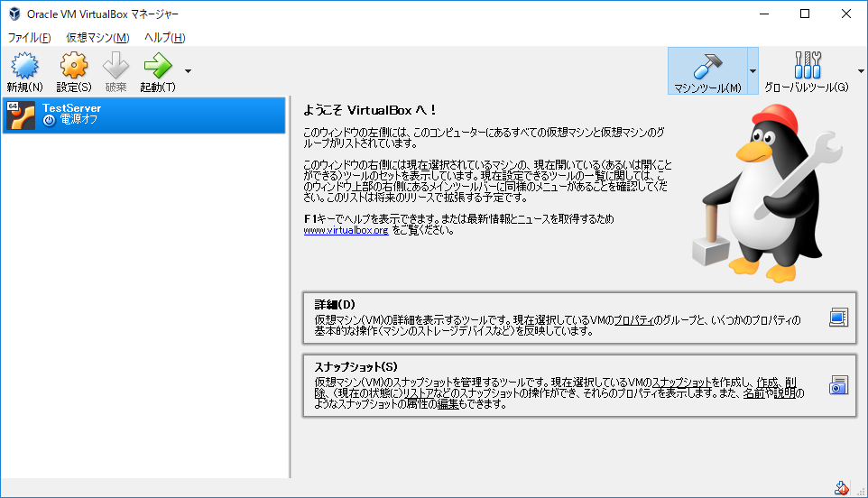Click the Details tool monitor icon
The width and height of the screenshot is (868, 498).
click(x=838, y=318)
